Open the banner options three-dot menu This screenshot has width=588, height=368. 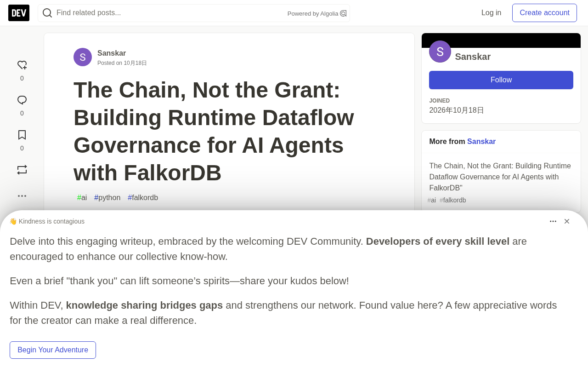click(553, 221)
